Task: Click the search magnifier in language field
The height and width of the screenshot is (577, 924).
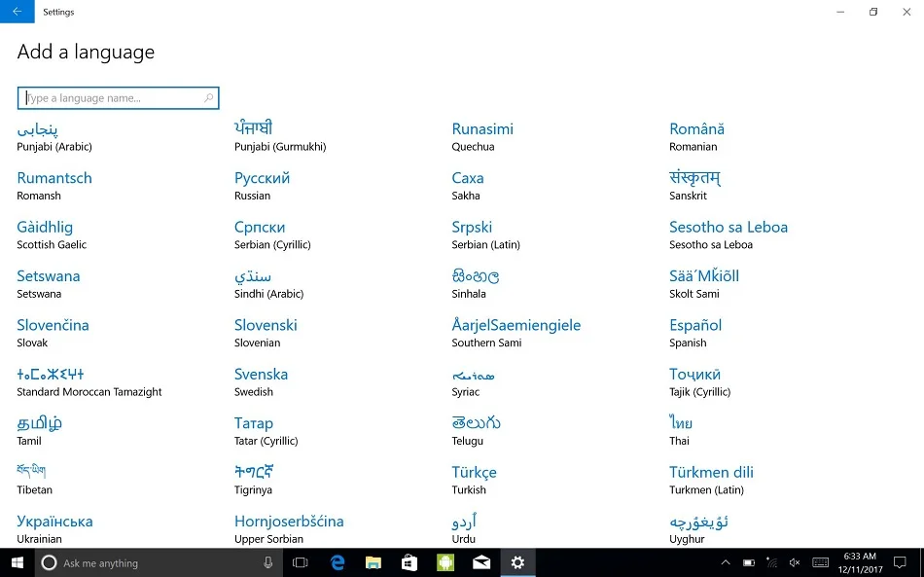Action: point(208,98)
